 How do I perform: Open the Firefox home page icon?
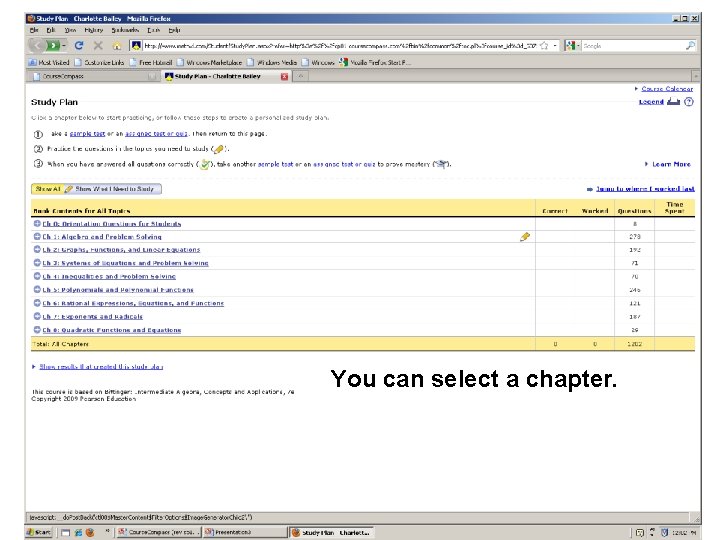(117, 46)
